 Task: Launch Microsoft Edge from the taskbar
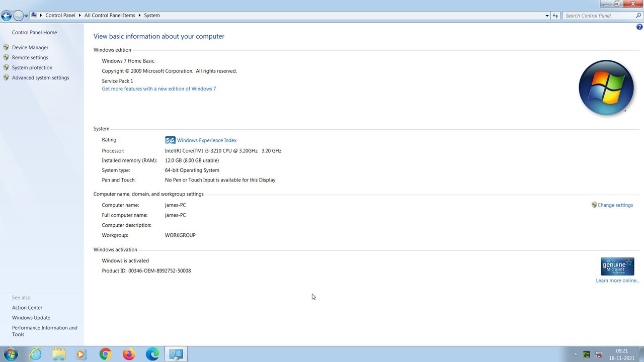[152, 354]
